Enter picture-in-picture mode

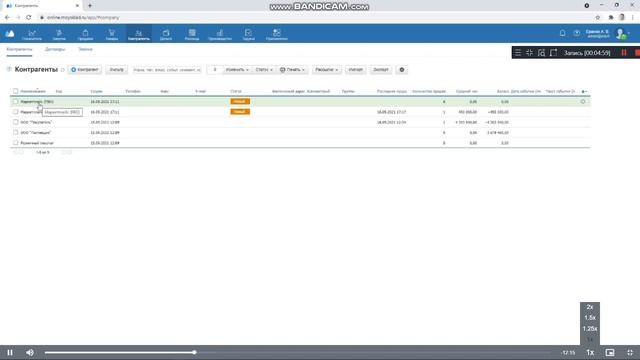coord(610,352)
